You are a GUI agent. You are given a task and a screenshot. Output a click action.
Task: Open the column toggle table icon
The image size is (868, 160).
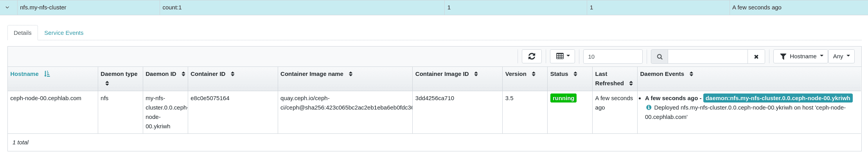[x=562, y=56]
